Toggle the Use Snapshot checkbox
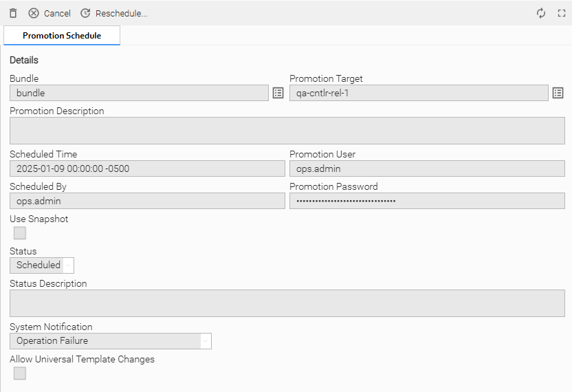572x392 pixels. [20, 233]
